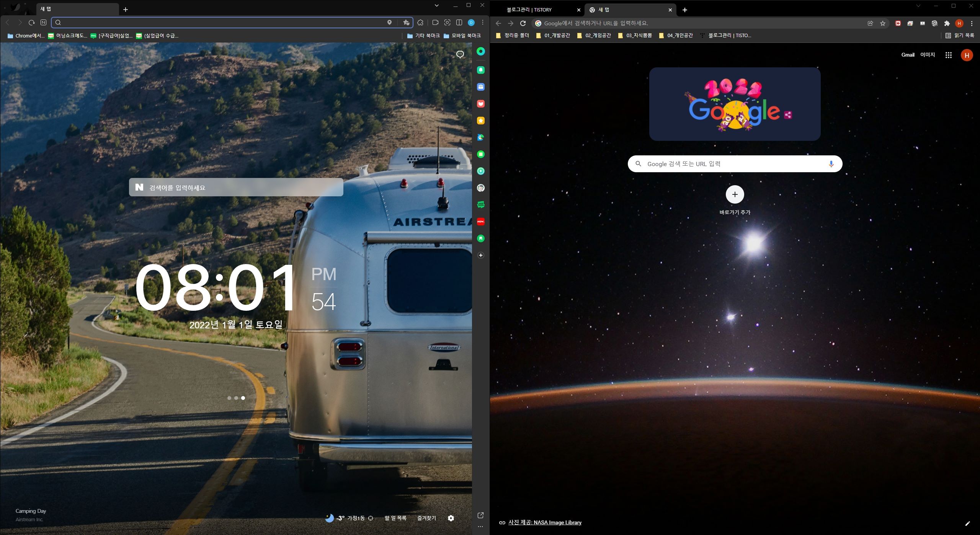Open the 이미지 link

click(928, 55)
